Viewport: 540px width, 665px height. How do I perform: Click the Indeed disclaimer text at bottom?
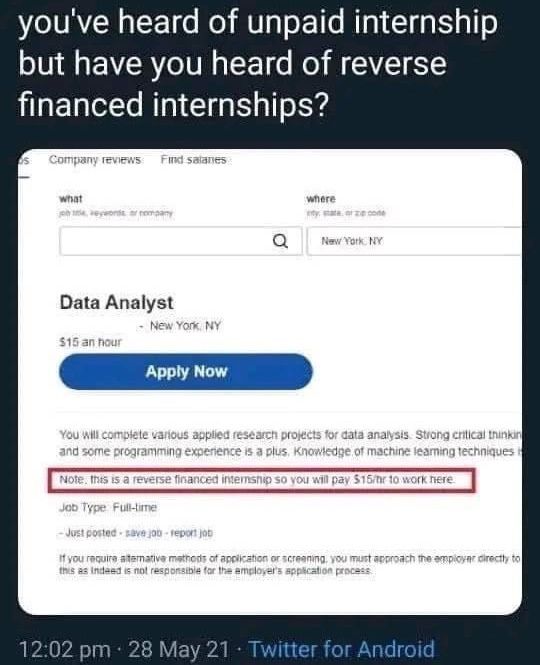pos(290,564)
